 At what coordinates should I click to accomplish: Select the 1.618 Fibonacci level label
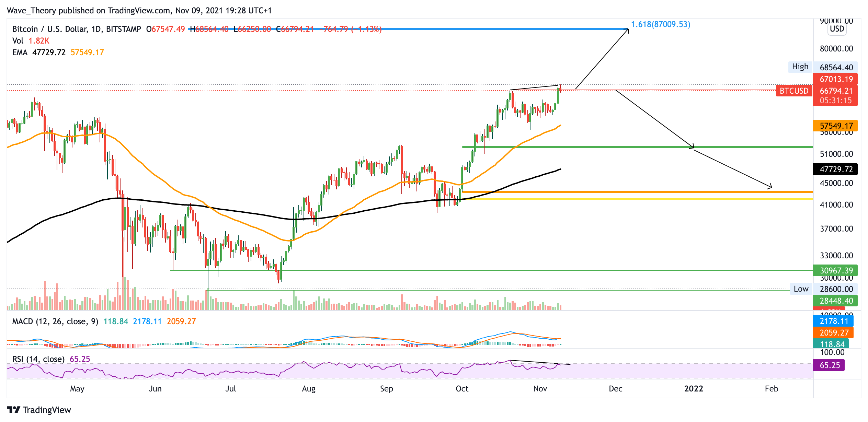click(x=660, y=24)
